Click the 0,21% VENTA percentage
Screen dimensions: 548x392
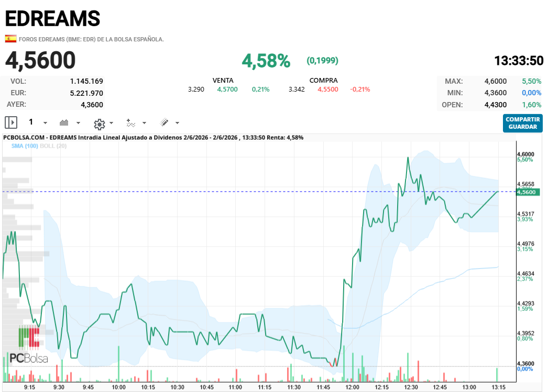[x=261, y=89]
